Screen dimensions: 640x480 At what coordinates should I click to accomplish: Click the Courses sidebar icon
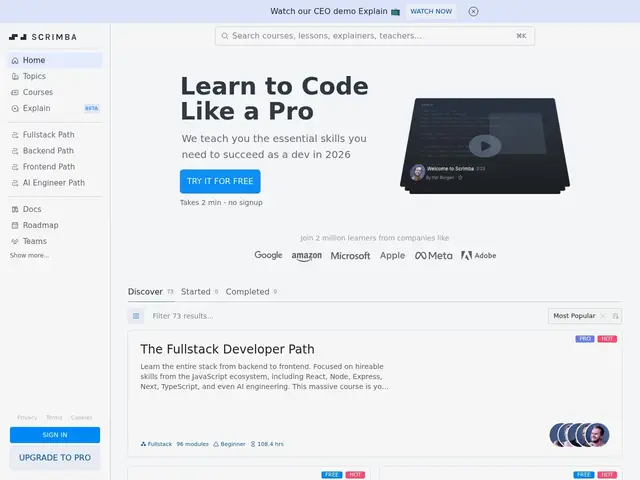tap(15, 92)
